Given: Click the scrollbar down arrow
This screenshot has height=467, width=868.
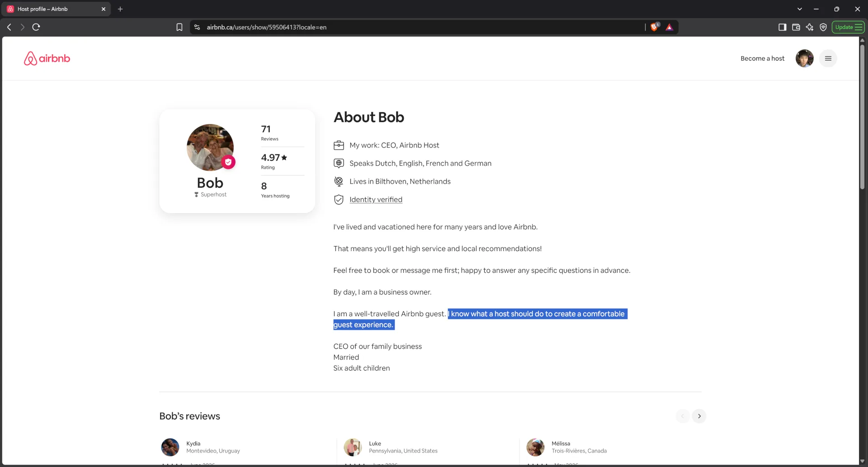Looking at the screenshot, I should [x=862, y=461].
